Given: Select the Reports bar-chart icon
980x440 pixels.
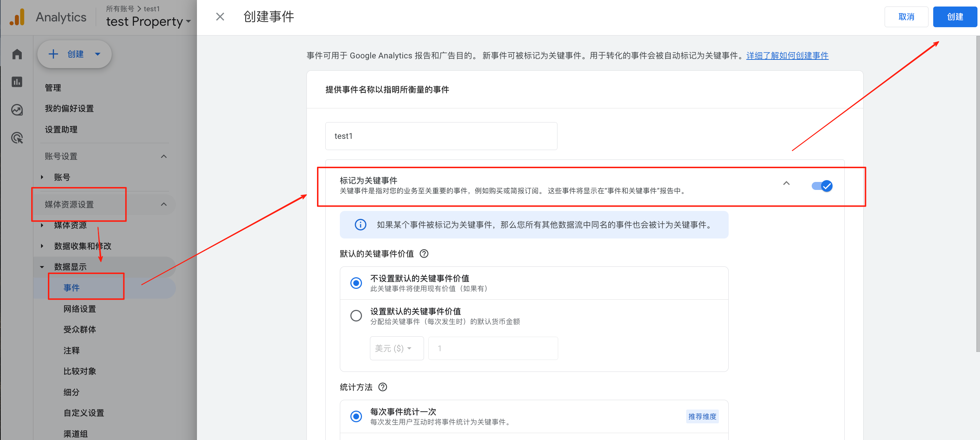Looking at the screenshot, I should pyautogui.click(x=17, y=82).
